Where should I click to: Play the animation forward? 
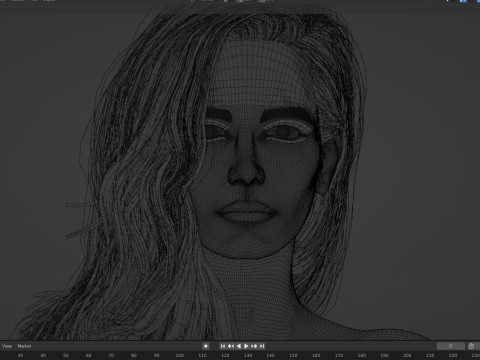point(246,346)
